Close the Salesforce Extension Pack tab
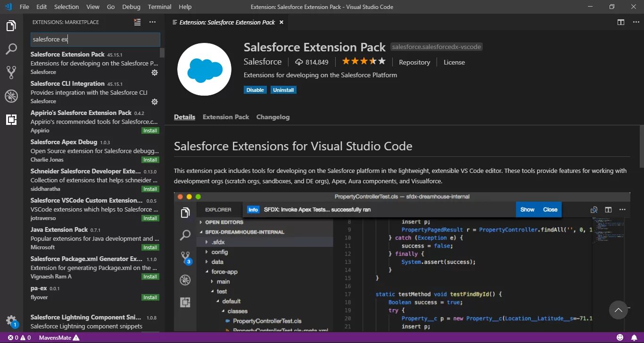644x343 pixels. click(281, 22)
